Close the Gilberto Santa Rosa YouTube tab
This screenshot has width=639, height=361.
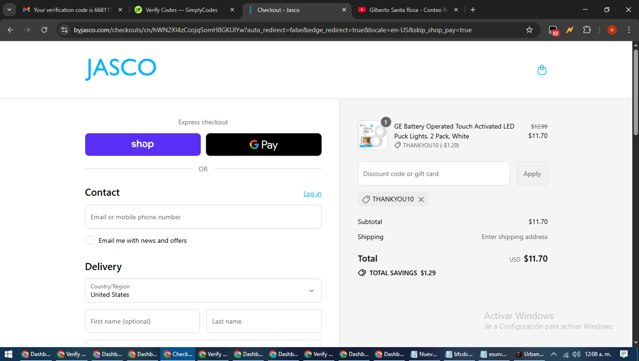(456, 10)
